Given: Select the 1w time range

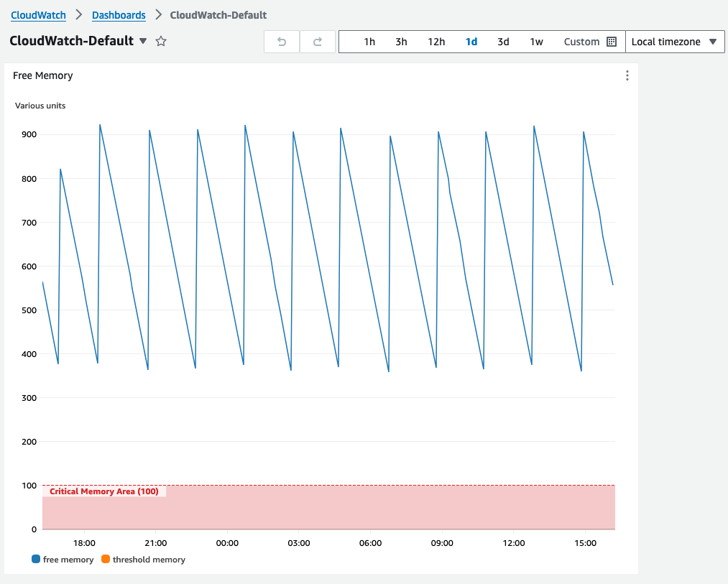Looking at the screenshot, I should (x=536, y=42).
